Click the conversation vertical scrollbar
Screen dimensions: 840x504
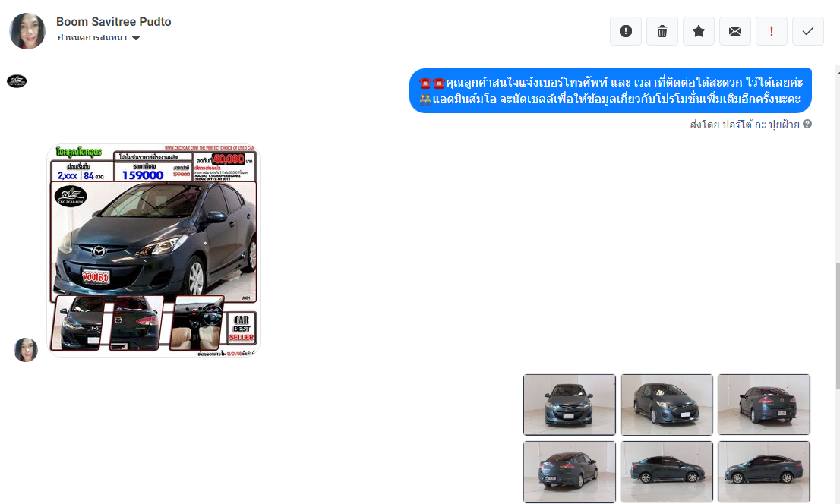[x=837, y=325]
